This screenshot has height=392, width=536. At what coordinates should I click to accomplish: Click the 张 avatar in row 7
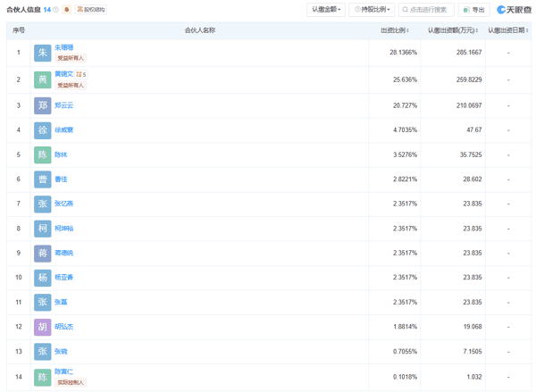(42, 204)
